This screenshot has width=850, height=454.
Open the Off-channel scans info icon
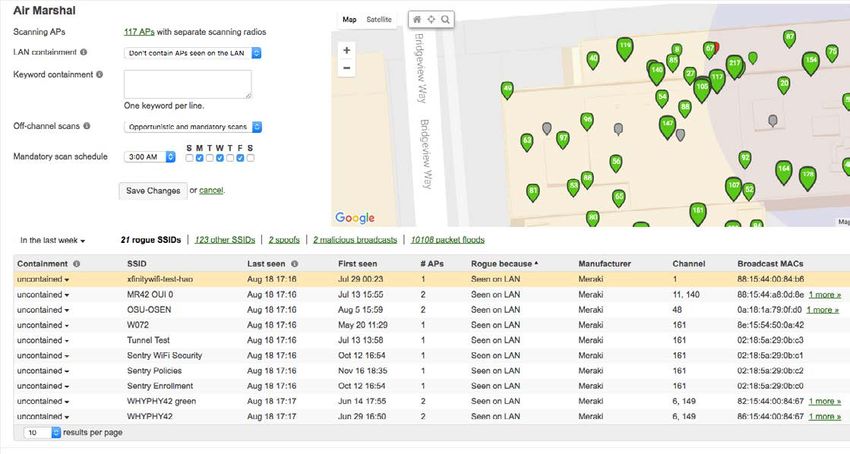tap(87, 126)
